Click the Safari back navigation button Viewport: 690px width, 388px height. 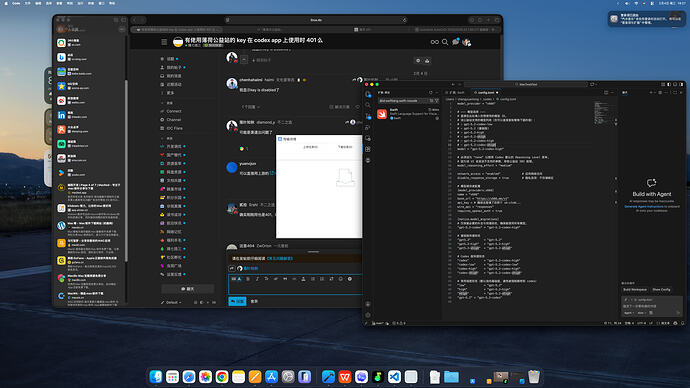point(135,20)
